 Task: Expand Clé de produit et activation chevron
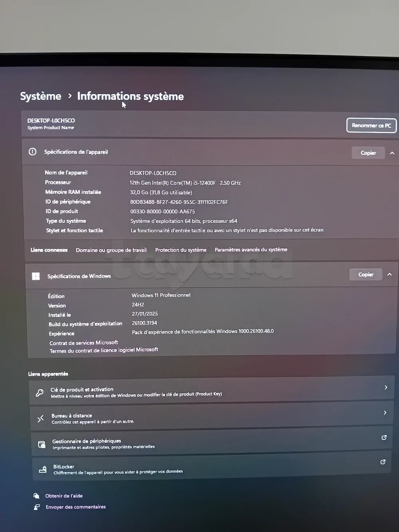(385, 388)
